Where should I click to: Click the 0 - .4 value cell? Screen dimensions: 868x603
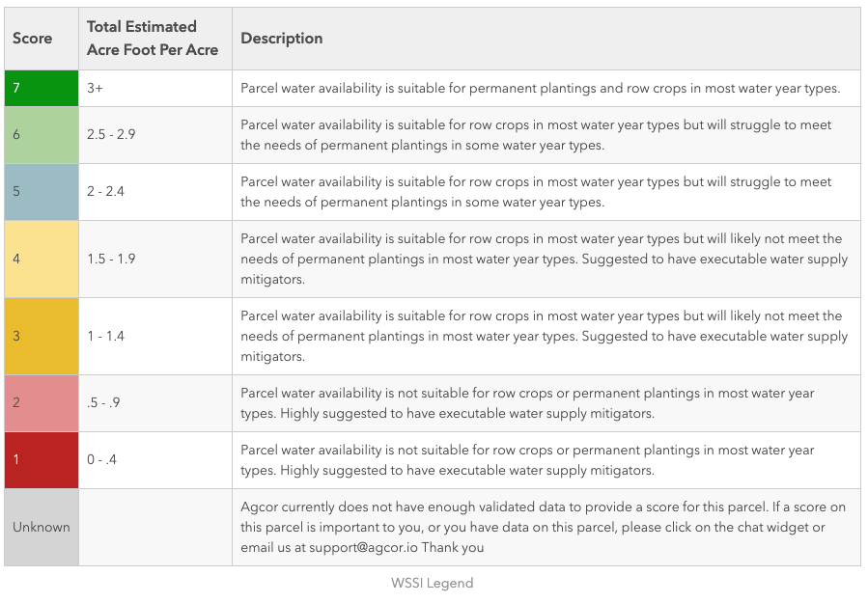click(x=101, y=459)
